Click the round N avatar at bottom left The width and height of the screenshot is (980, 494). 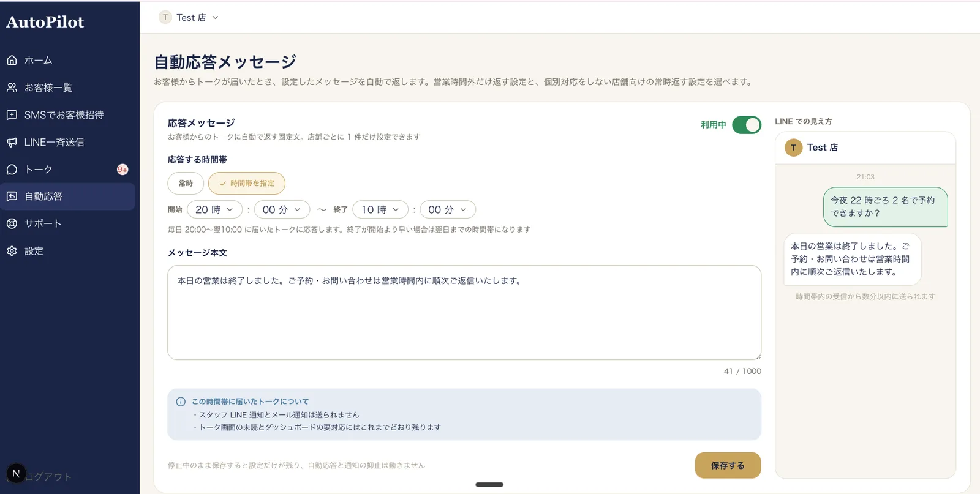[16, 473]
